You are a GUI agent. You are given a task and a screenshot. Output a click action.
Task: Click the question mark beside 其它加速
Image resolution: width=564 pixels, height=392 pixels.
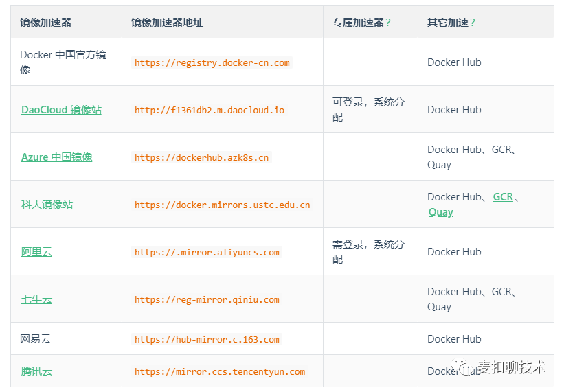474,23
